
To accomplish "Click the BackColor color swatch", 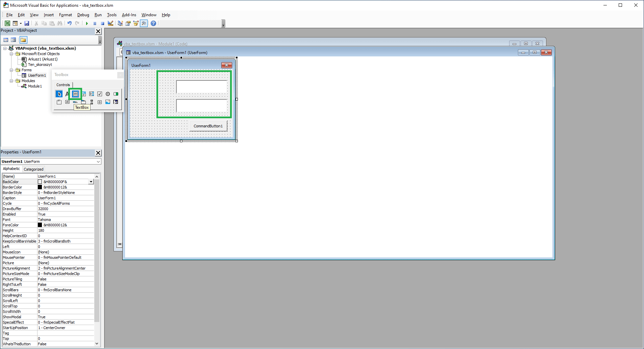I will [40, 182].
